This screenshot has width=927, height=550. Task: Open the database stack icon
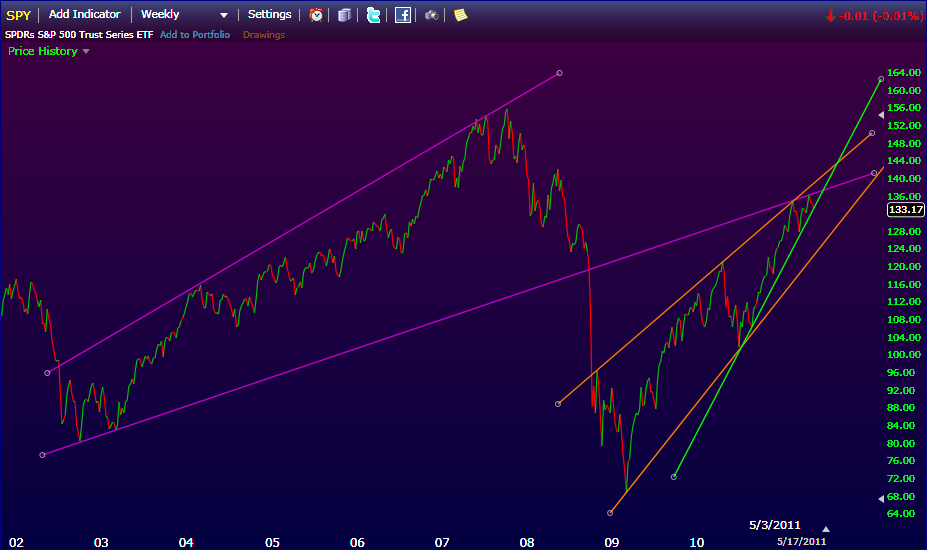344,15
